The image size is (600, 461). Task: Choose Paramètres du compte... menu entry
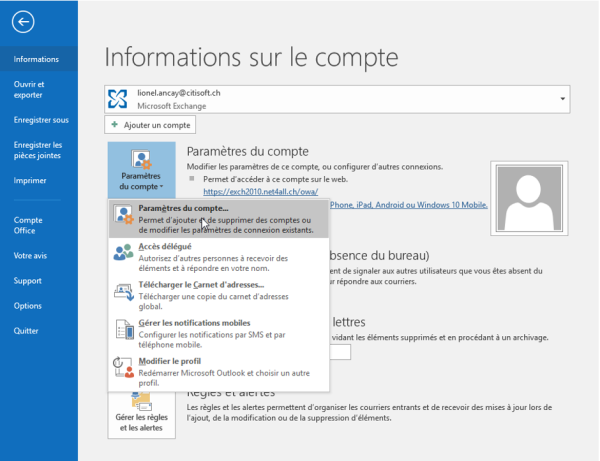[x=219, y=219]
